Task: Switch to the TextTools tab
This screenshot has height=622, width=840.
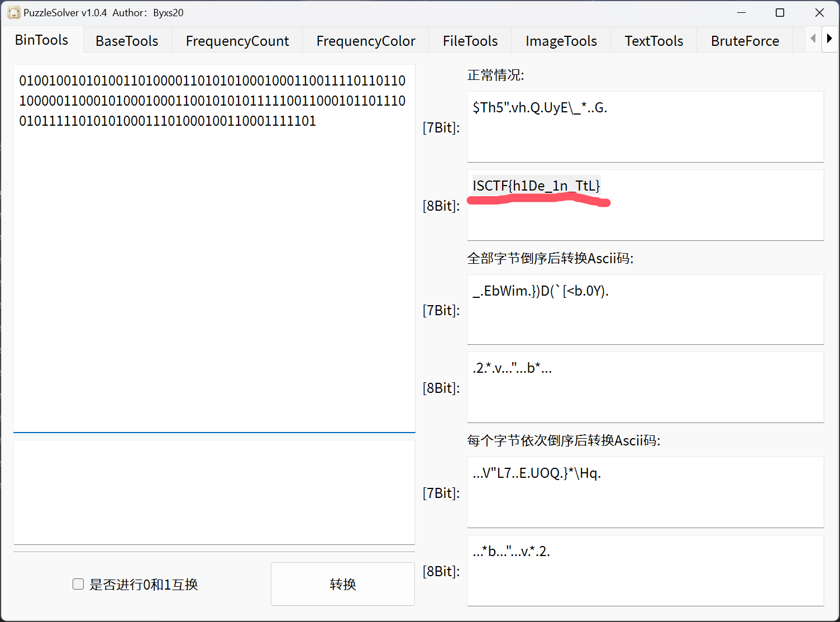Action: point(654,41)
